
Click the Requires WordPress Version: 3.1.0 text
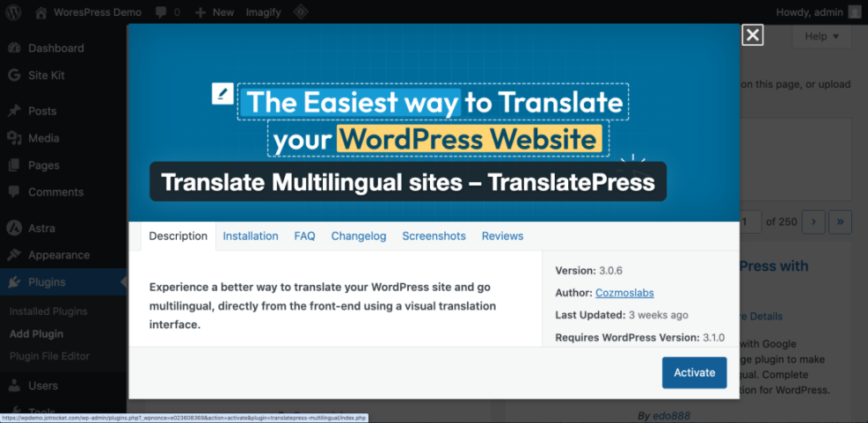639,337
